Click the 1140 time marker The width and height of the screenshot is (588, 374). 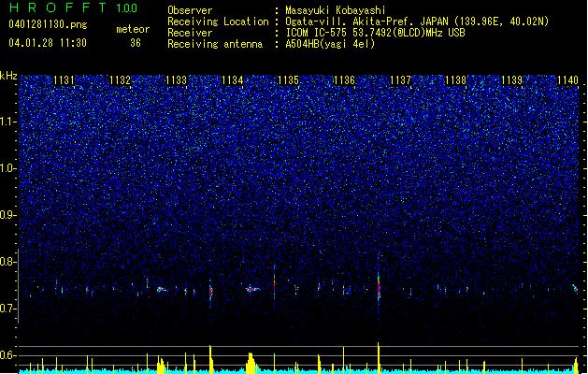click(567, 80)
